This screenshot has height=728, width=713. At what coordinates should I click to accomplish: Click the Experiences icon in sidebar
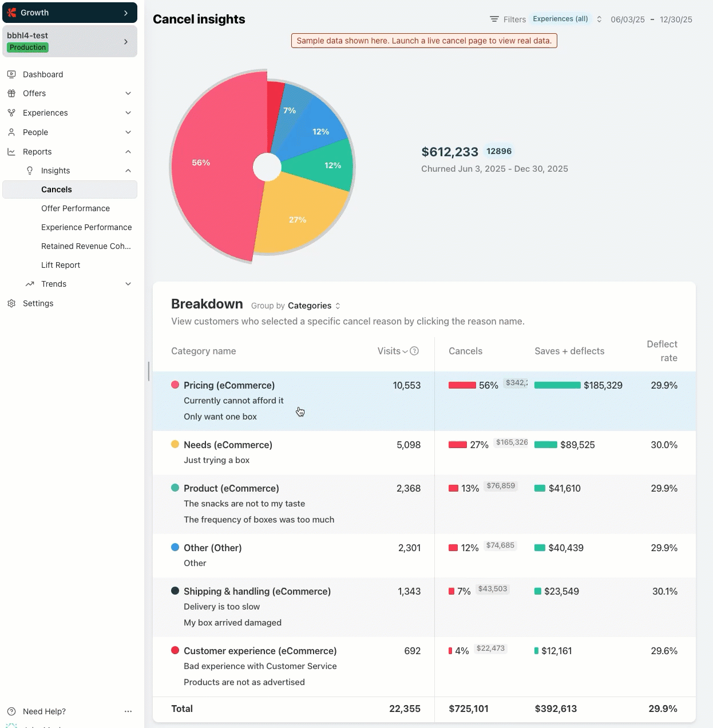point(11,113)
